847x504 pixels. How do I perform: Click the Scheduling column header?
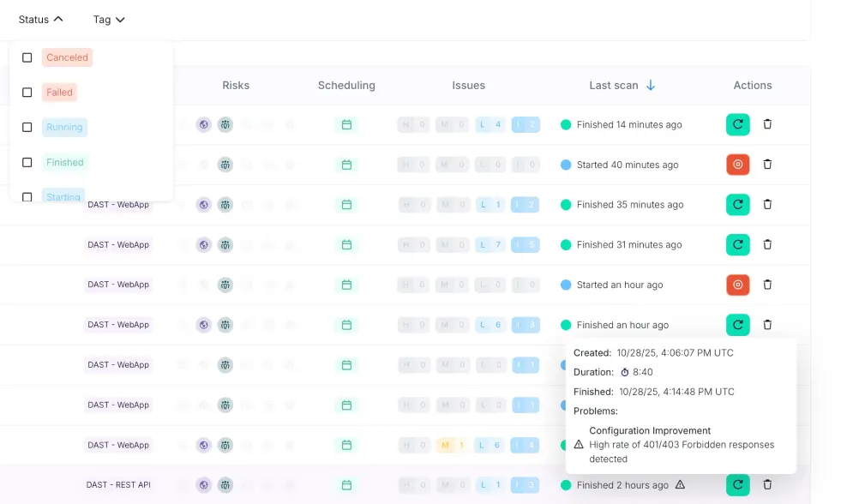pyautogui.click(x=346, y=85)
